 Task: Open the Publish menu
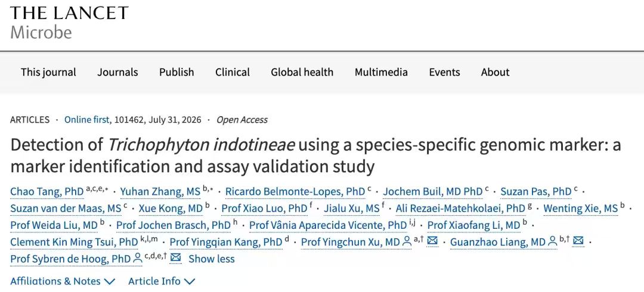pos(177,72)
